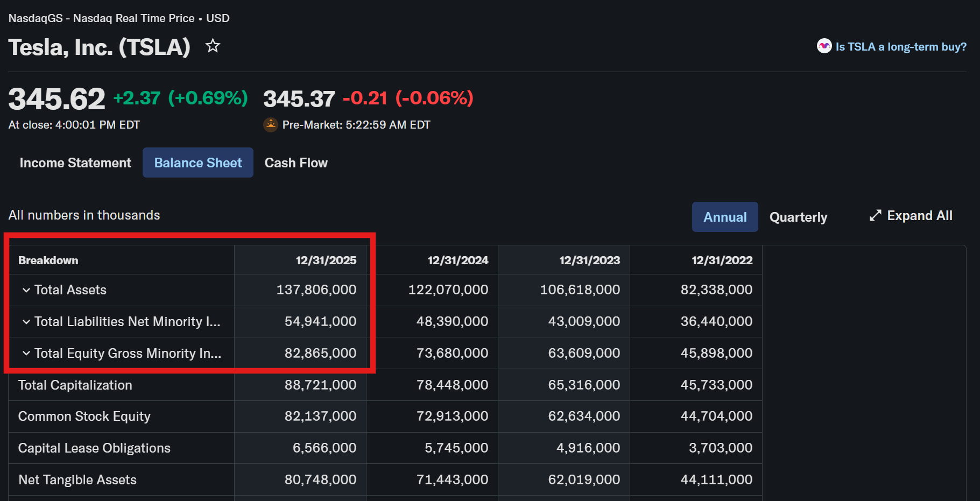Expand the Total Equity Gross Minority row chevron
Image resolution: width=980 pixels, height=501 pixels.
pos(26,354)
